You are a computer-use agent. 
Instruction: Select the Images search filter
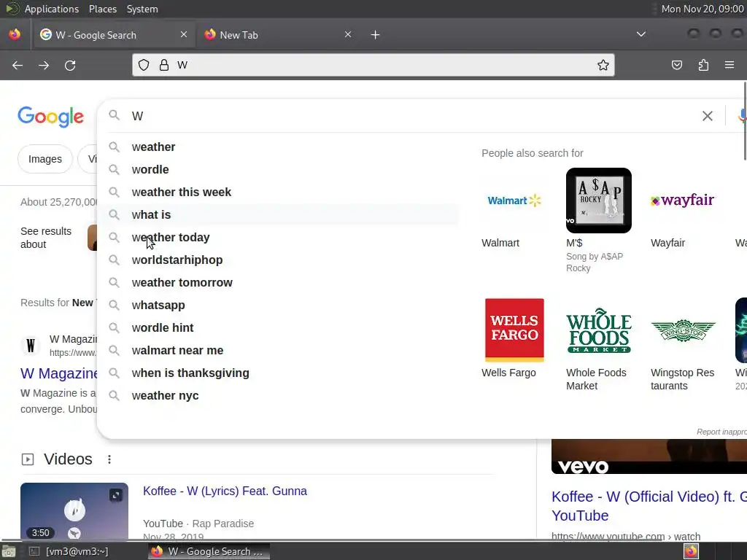[44, 159]
